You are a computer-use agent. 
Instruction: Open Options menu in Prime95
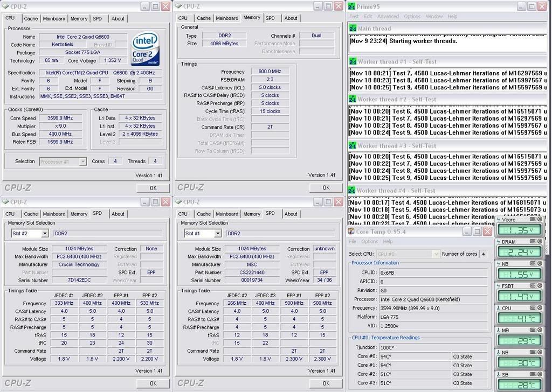(x=412, y=17)
